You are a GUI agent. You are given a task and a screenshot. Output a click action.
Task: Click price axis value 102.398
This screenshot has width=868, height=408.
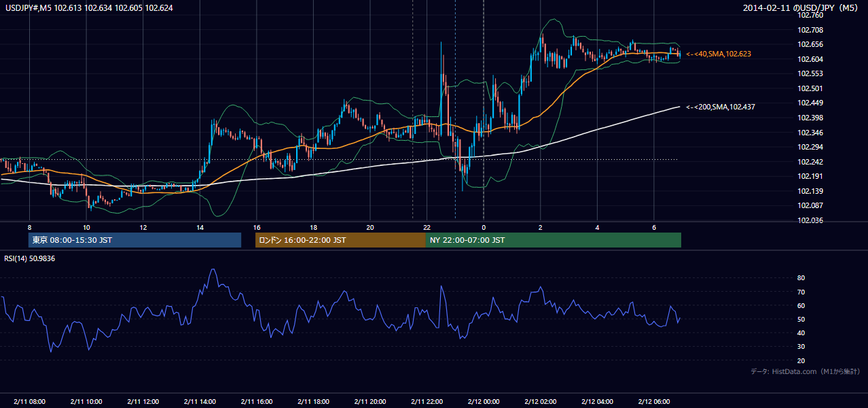pos(812,118)
